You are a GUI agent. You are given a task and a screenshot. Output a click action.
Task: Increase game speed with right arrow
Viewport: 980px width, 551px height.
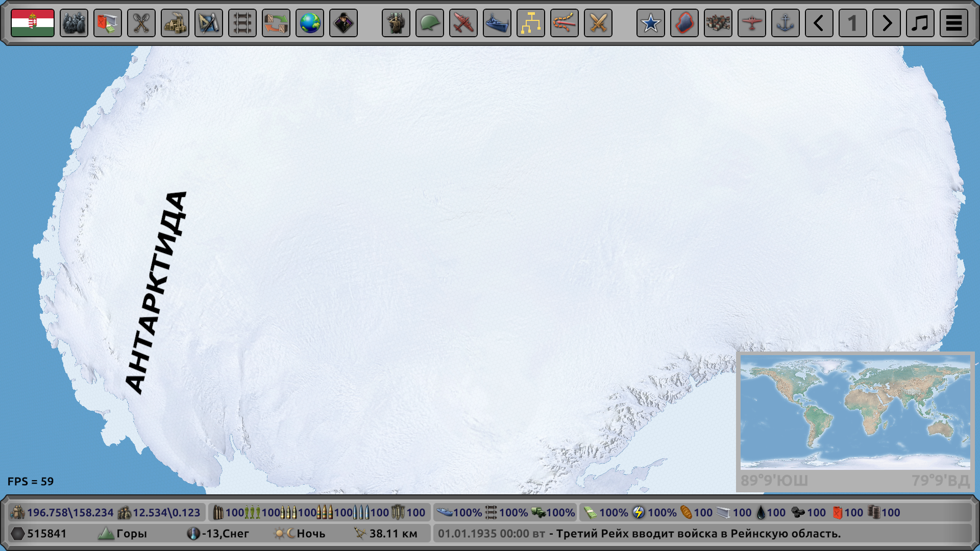point(887,23)
